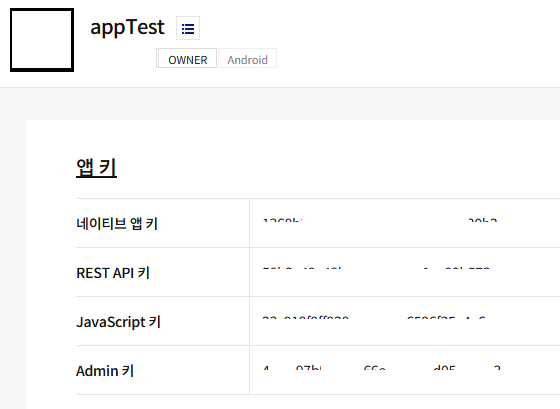This screenshot has height=409, width=560.
Task: Click the 앱 키 section heading
Action: click(x=96, y=167)
